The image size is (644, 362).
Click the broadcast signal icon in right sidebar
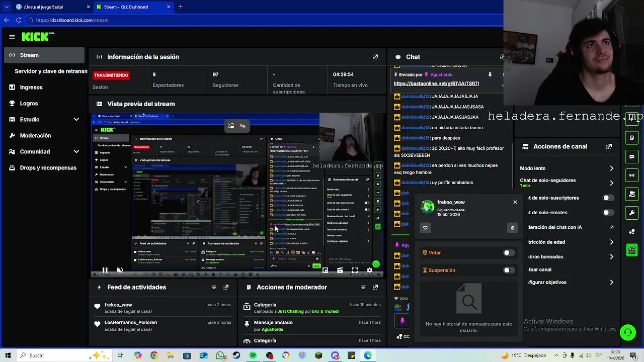click(x=632, y=175)
